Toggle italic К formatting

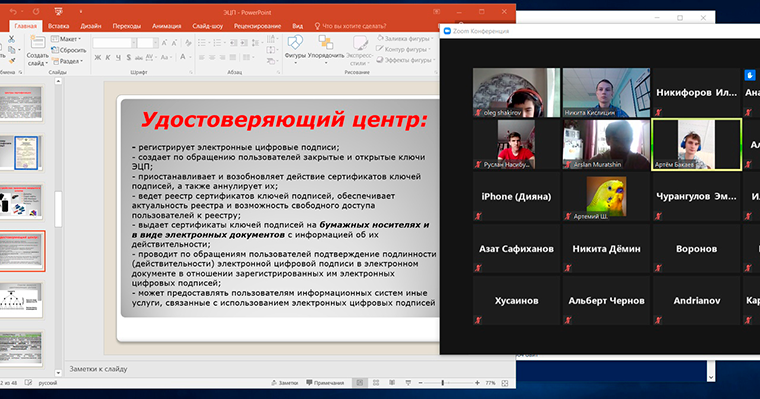coord(108,57)
